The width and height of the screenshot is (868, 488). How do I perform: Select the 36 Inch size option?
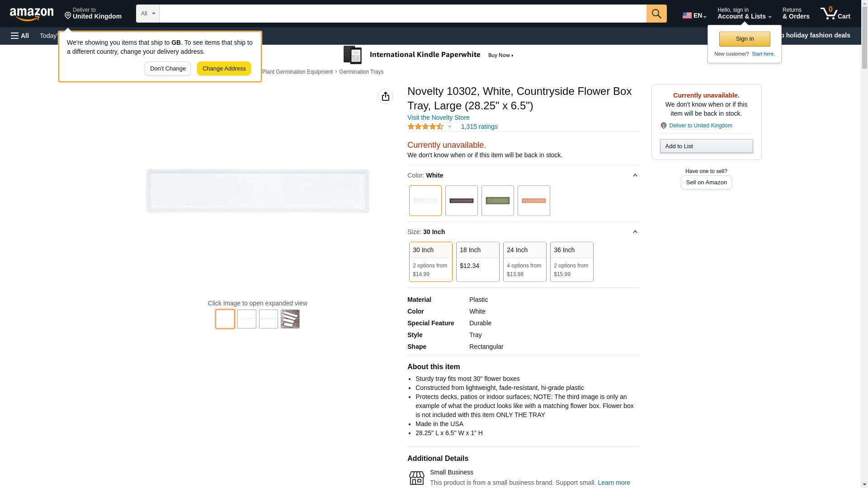pos(571,262)
